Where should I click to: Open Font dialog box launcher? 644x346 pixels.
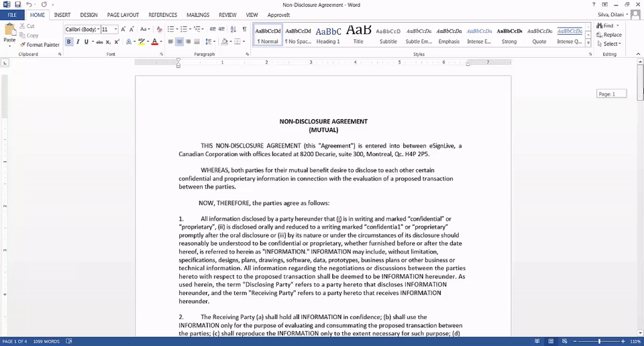click(x=161, y=54)
